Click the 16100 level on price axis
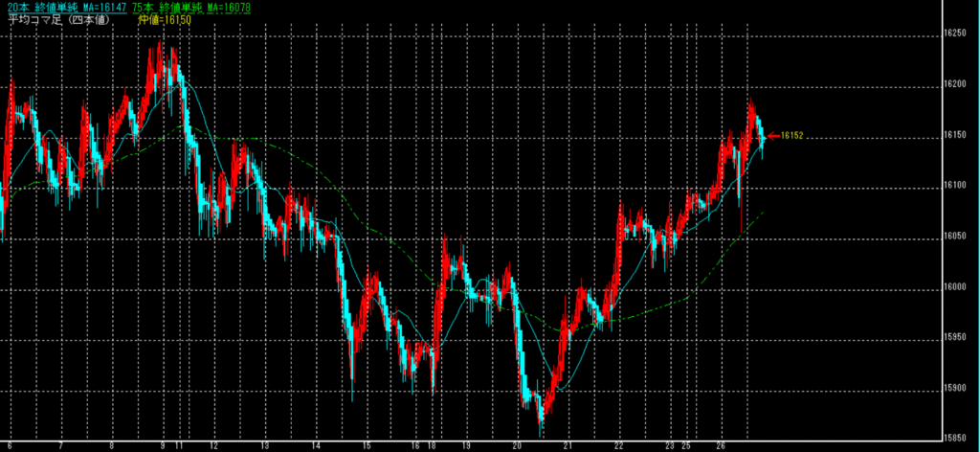The image size is (980, 452). point(953,186)
